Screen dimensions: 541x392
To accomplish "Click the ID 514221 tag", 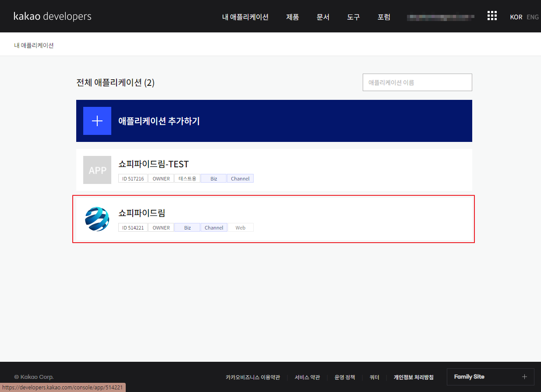I will [x=133, y=227].
